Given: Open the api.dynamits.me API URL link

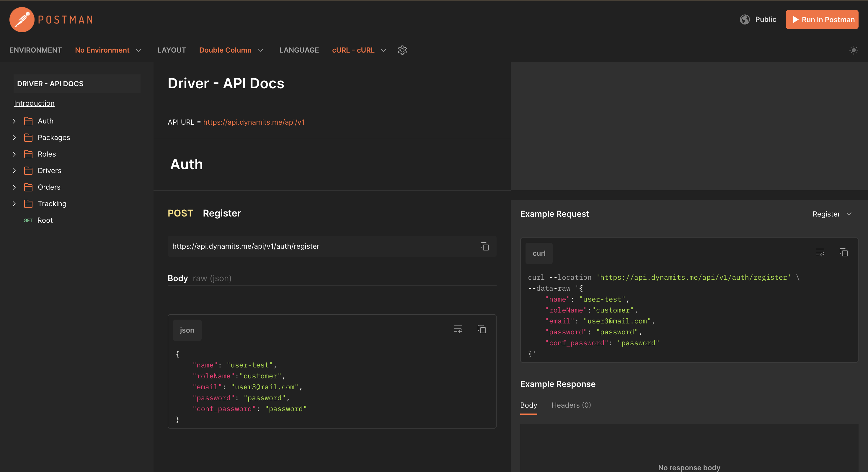Looking at the screenshot, I should coord(253,122).
